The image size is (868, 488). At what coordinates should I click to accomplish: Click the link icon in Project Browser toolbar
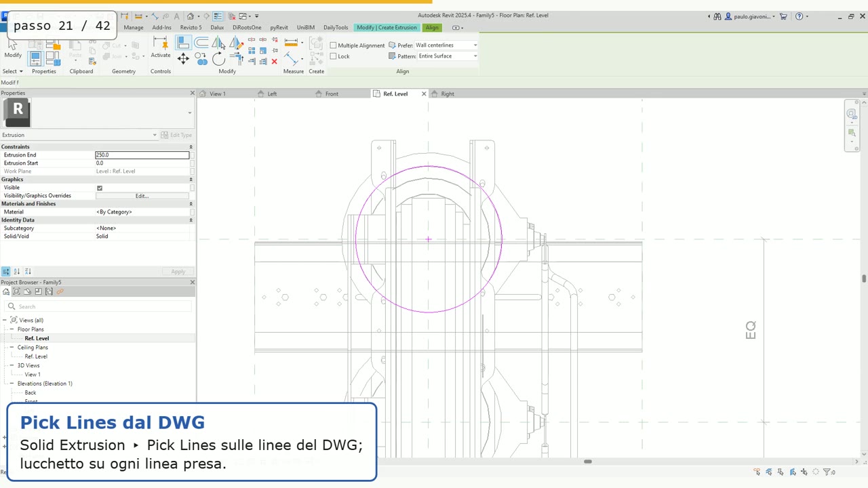point(60,291)
